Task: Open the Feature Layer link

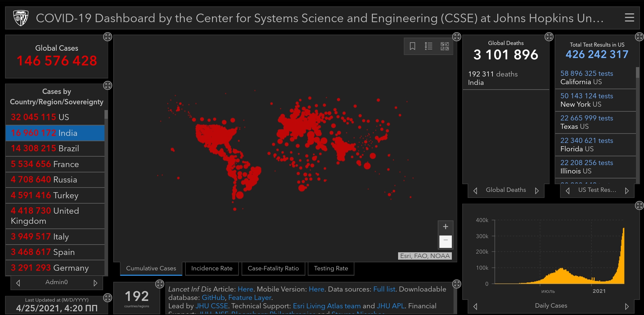Action: click(x=250, y=298)
